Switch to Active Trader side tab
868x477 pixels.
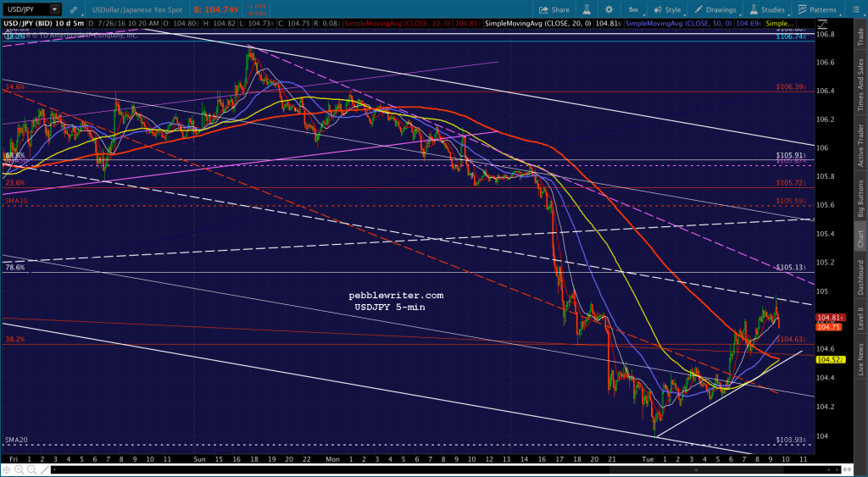coord(860,145)
